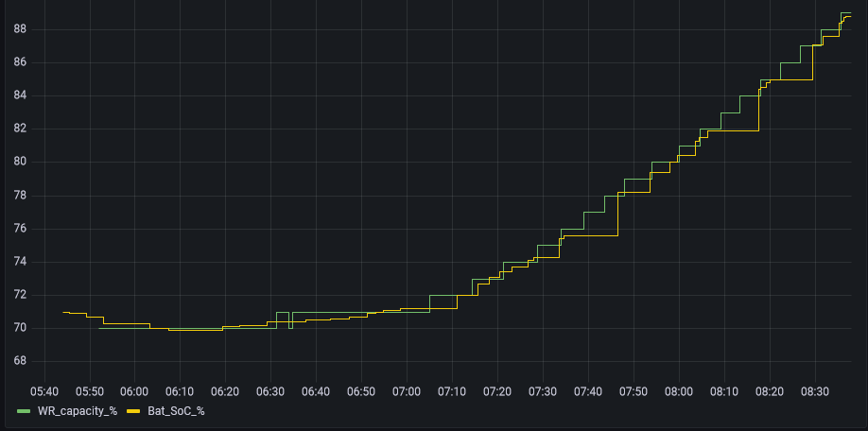This screenshot has height=431, width=868.
Task: Click the 06:50 time axis label
Action: click(x=361, y=391)
